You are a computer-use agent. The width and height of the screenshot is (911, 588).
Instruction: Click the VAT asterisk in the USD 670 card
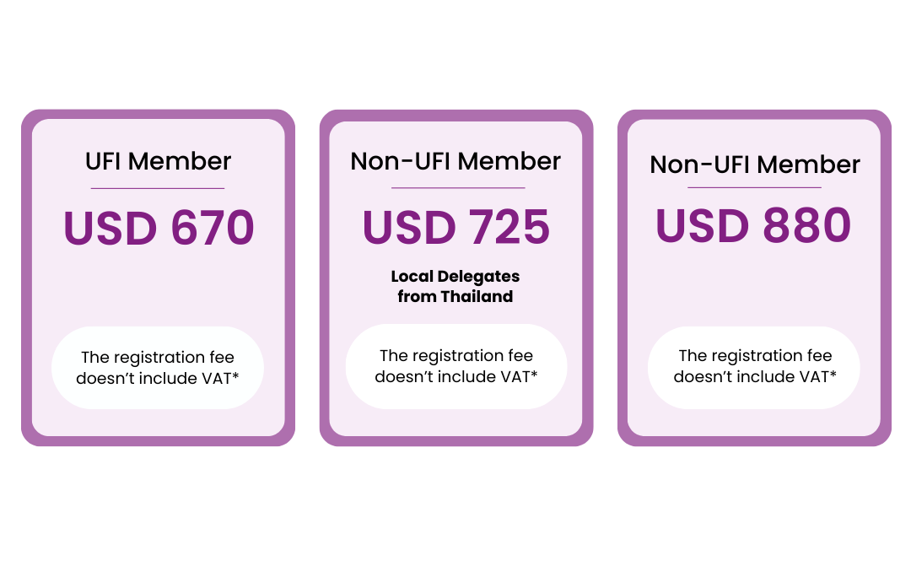tap(235, 375)
